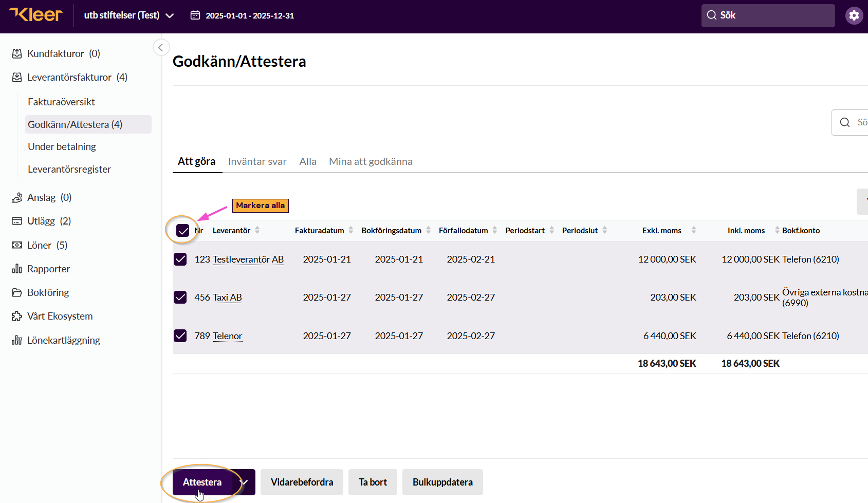The image size is (868, 503).
Task: Open the utb stiftelser company dropdown
Action: pos(129,15)
